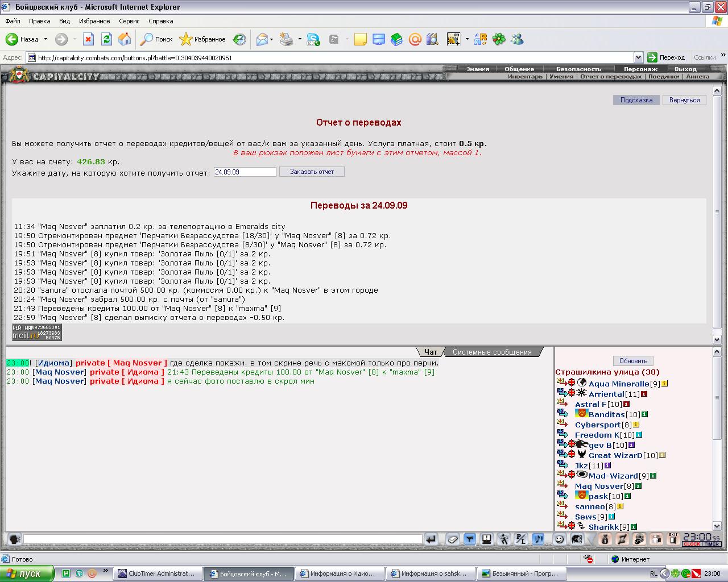The image size is (728, 582).
Task: Open the address bar dropdown arrow
Action: point(638,57)
